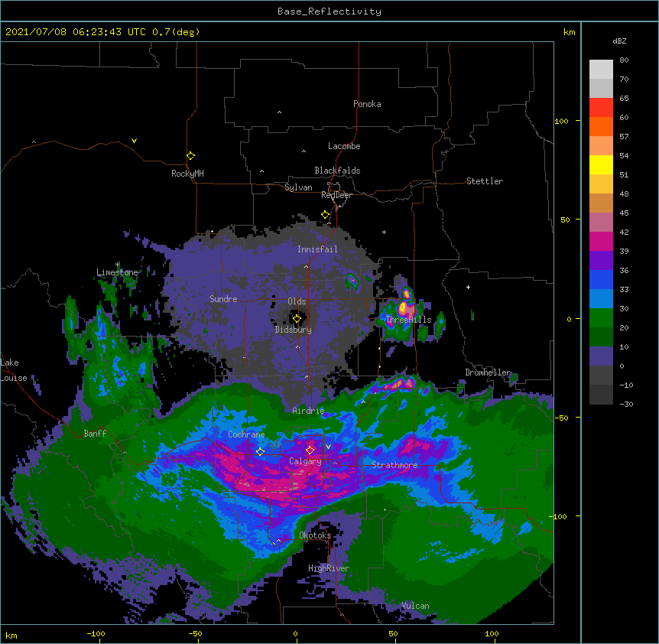Click the yellow diamond marker above RockyMH
659x644 pixels.
pyautogui.click(x=190, y=156)
